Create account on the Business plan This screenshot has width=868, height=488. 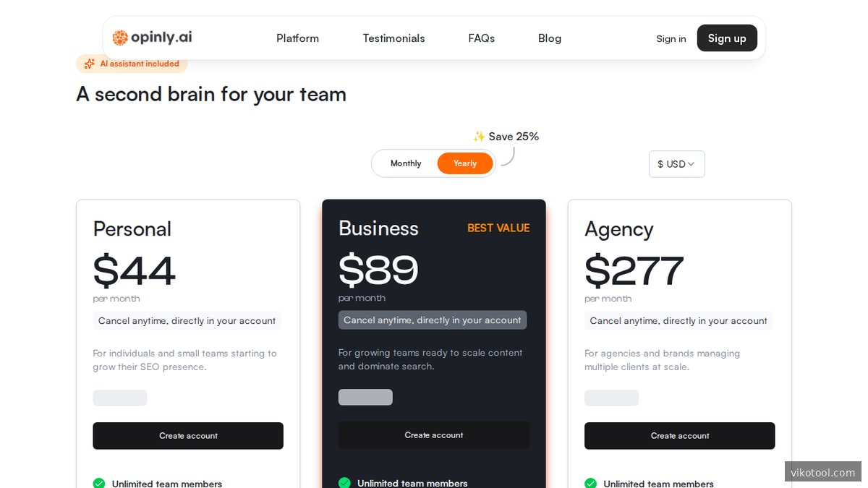433,435
